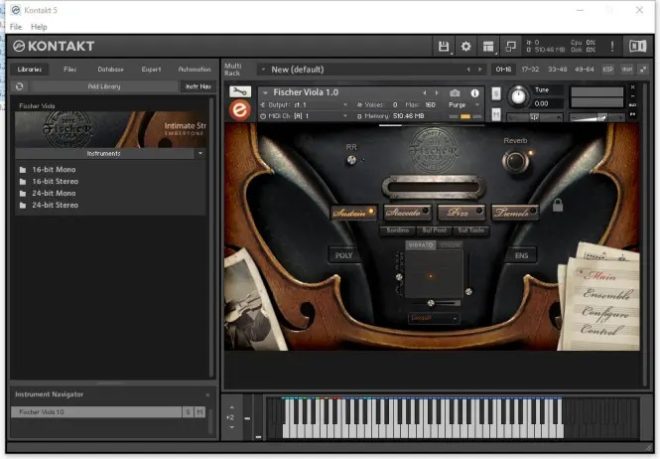Toggle the Sustain articulation

click(x=353, y=212)
